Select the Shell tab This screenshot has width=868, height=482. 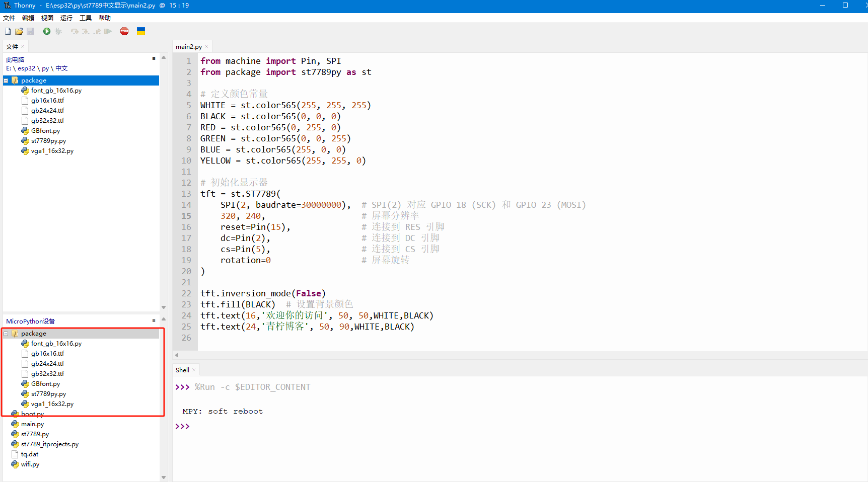click(182, 370)
